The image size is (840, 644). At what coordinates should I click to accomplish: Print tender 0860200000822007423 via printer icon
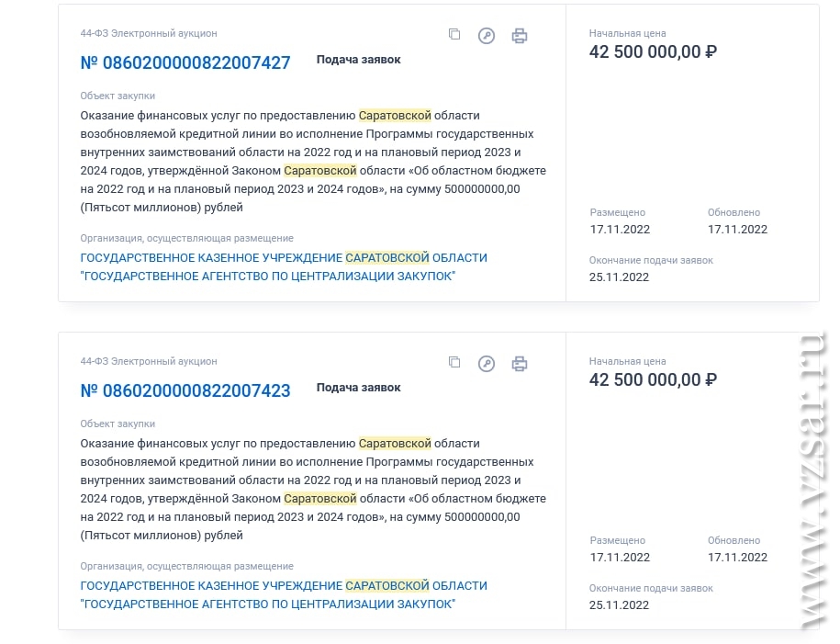click(519, 364)
